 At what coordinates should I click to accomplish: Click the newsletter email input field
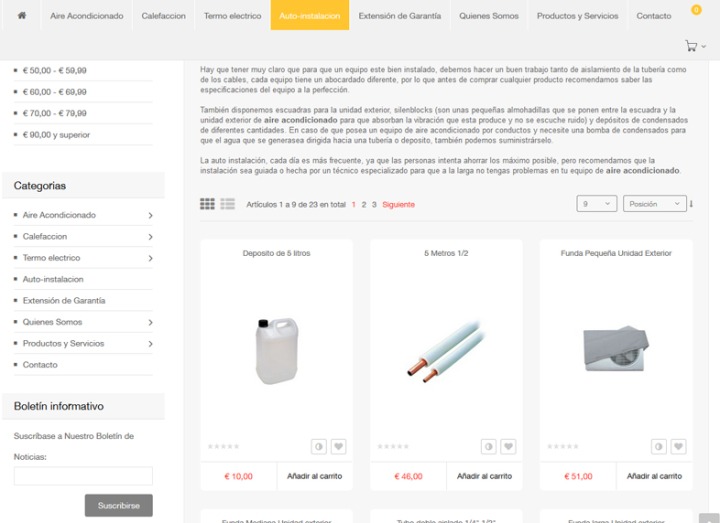(83, 476)
